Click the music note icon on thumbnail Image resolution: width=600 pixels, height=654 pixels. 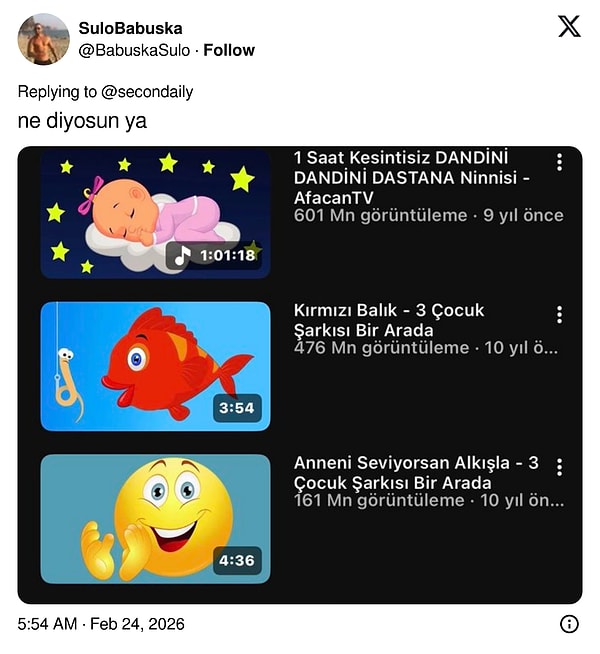182,255
